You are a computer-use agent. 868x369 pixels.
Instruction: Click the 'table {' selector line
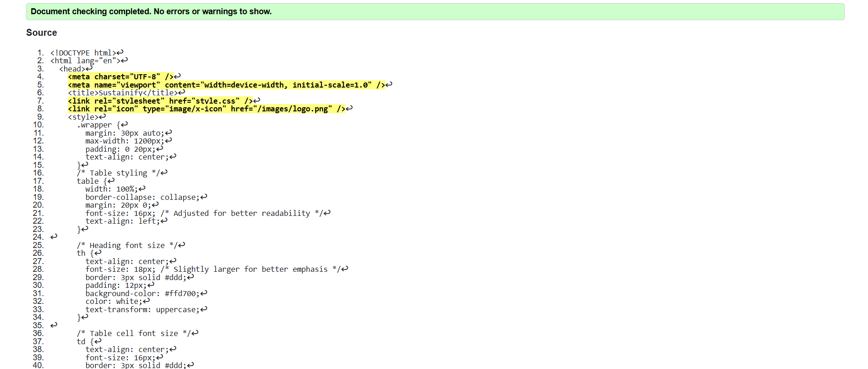pyautogui.click(x=95, y=181)
